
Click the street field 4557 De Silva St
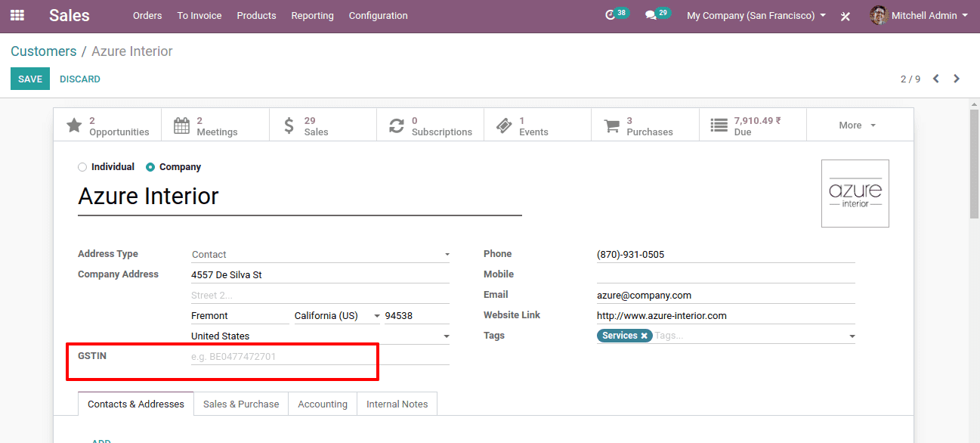(320, 275)
